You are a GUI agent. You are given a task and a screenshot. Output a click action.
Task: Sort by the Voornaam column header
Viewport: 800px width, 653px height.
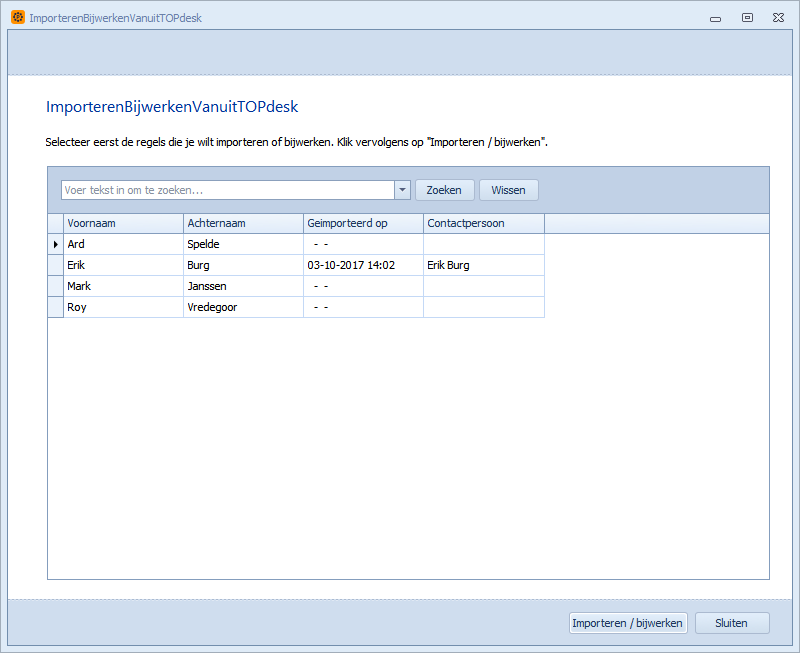[x=123, y=223]
